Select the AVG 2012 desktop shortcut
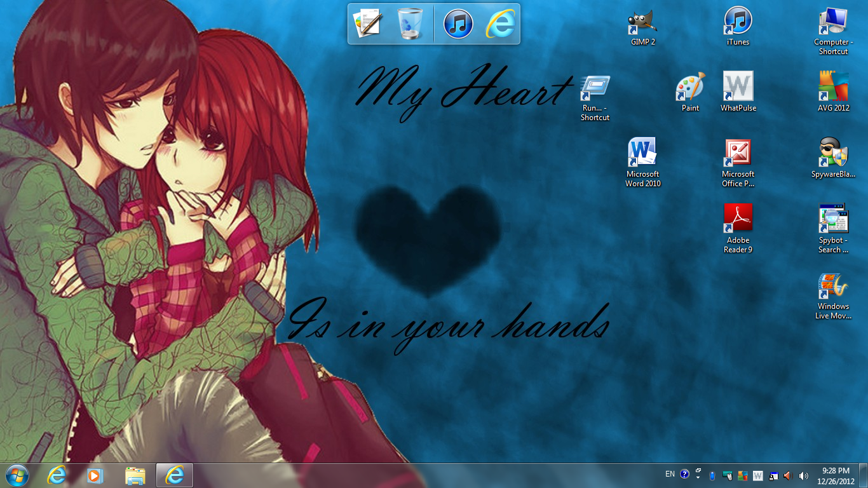 click(834, 93)
